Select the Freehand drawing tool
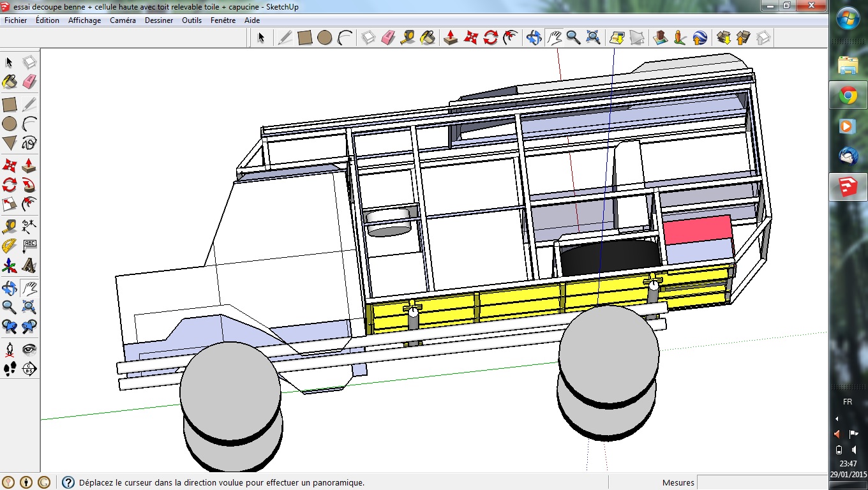The width and height of the screenshot is (868, 490). [x=29, y=143]
